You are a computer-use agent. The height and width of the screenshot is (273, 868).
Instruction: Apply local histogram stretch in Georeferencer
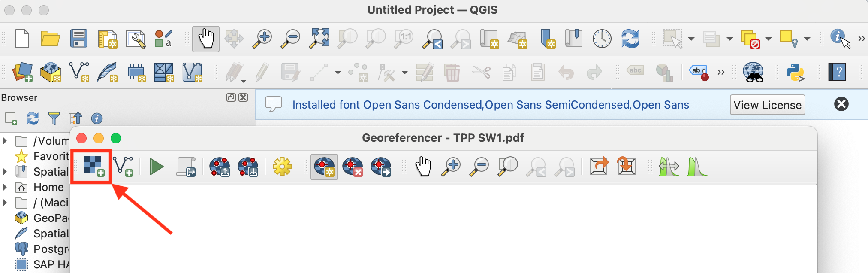[697, 167]
